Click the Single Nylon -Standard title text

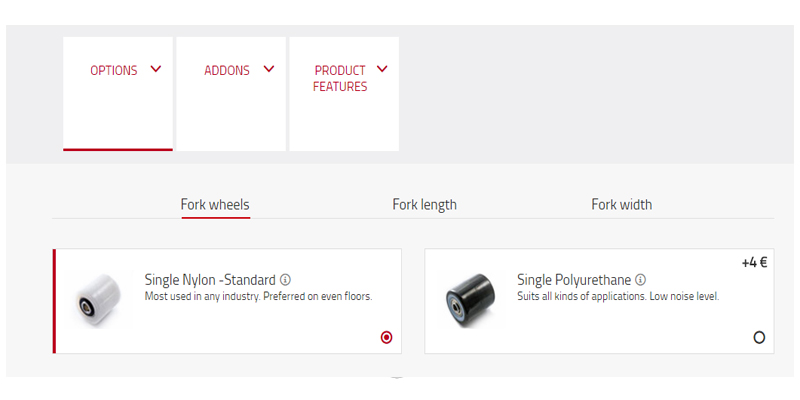pyautogui.click(x=210, y=280)
